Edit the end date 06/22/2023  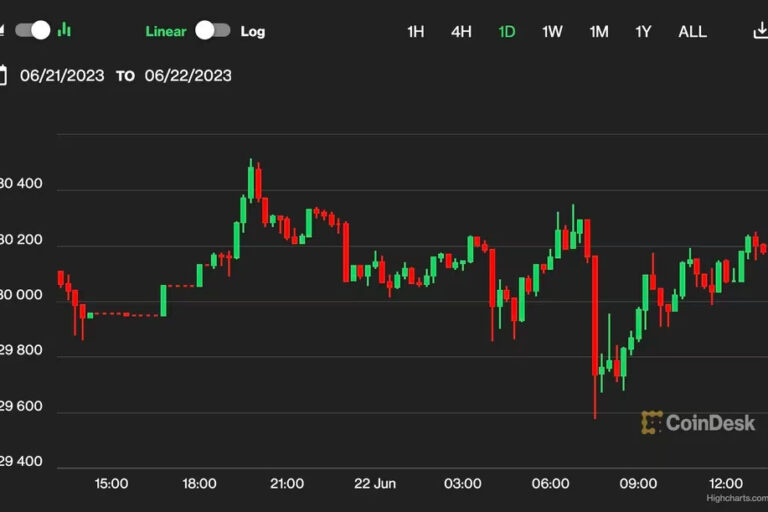coord(188,75)
